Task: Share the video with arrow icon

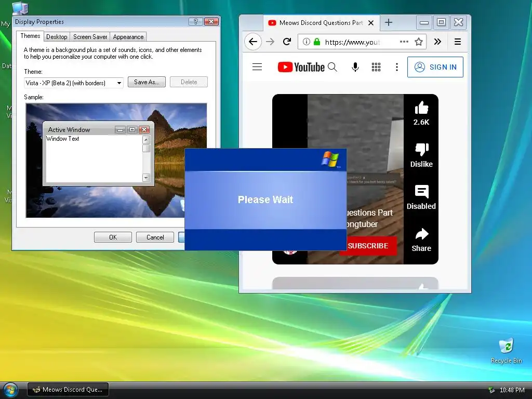Action: pyautogui.click(x=421, y=234)
